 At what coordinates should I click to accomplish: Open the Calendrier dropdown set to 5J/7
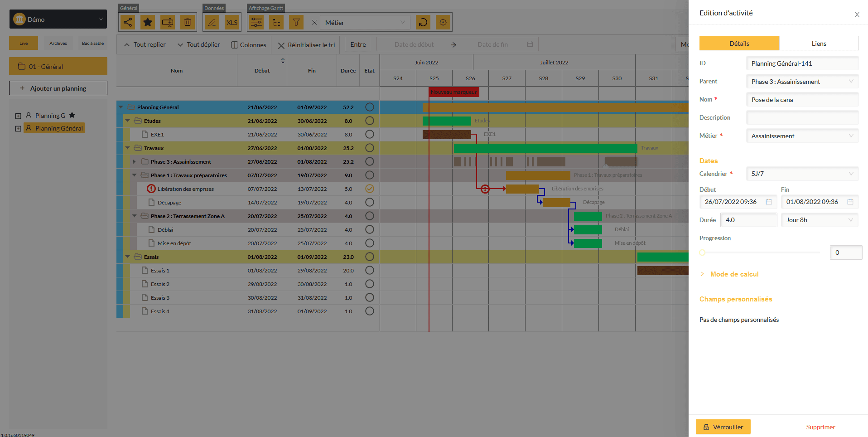[802, 174]
